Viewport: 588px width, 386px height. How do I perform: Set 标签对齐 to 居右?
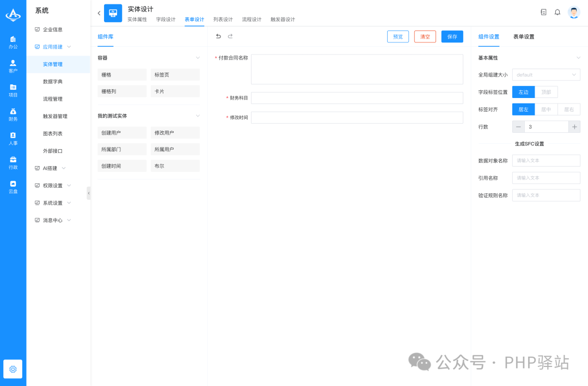[569, 109]
